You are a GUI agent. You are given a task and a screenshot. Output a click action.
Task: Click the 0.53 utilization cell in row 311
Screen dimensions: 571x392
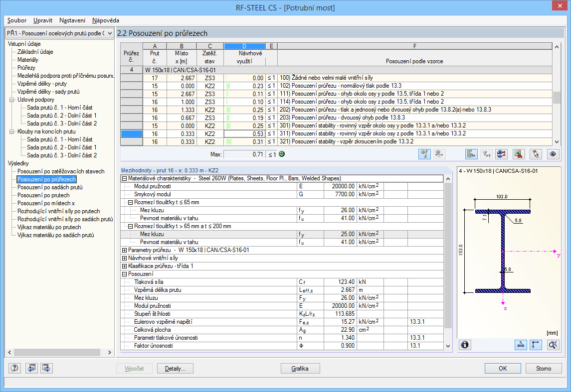(x=244, y=134)
